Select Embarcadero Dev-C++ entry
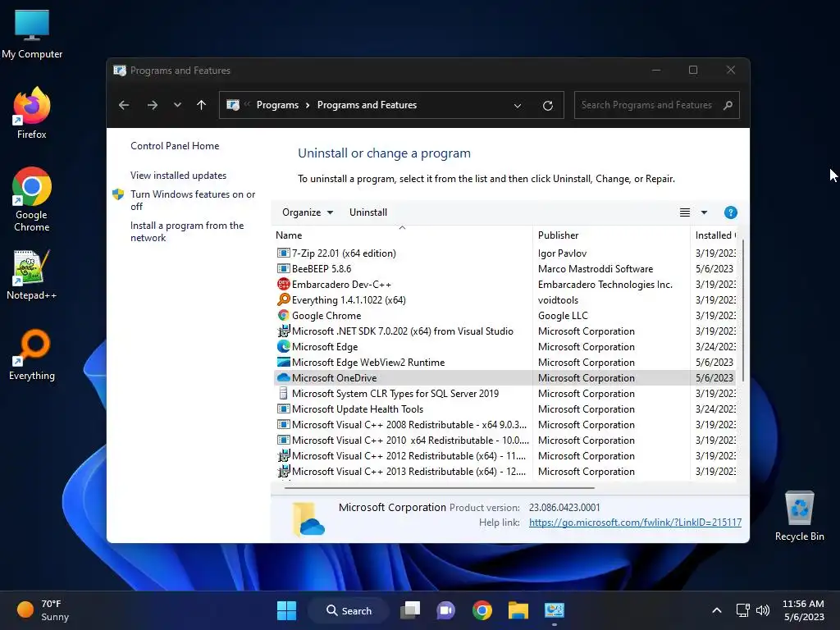This screenshot has width=840, height=630. 341,285
